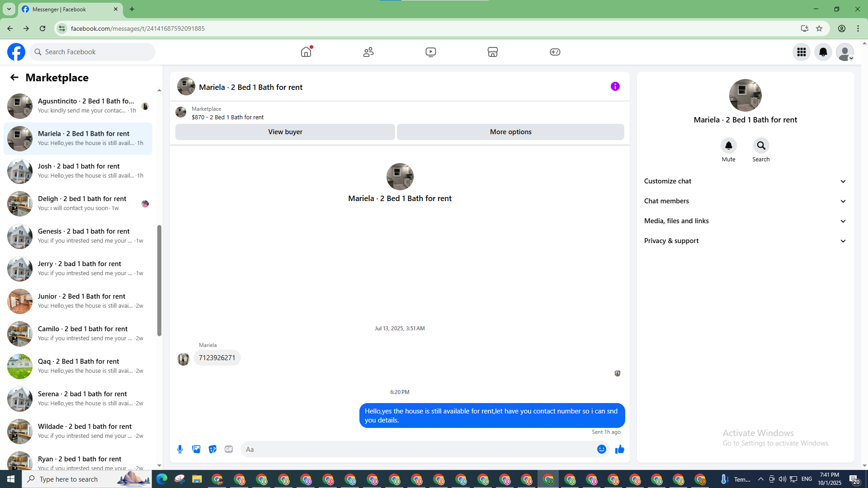Open File Explorer from taskbar
The image size is (868, 488).
(197, 479)
